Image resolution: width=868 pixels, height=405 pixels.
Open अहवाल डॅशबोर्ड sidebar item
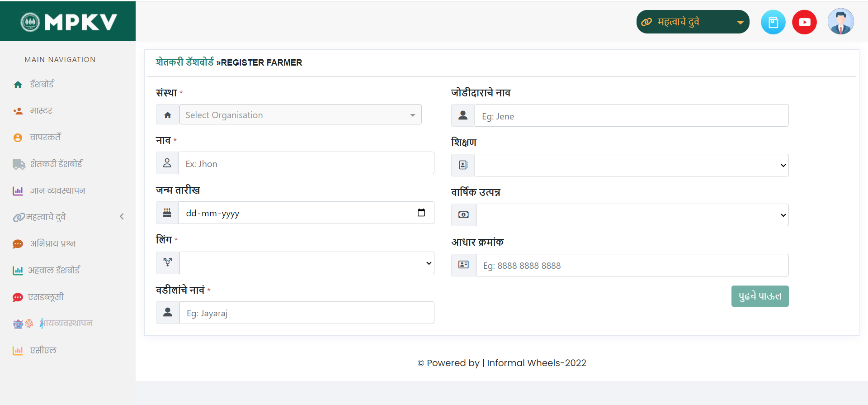[54, 270]
